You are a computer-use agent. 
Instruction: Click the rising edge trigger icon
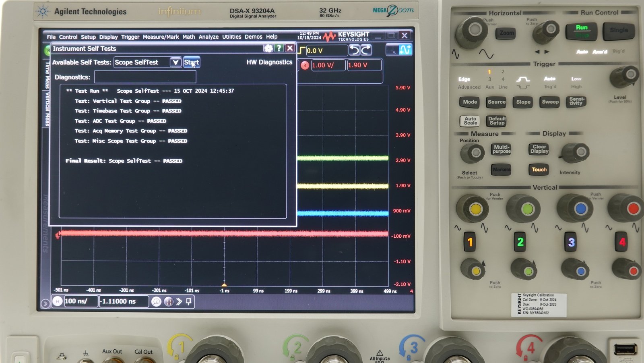click(x=301, y=50)
